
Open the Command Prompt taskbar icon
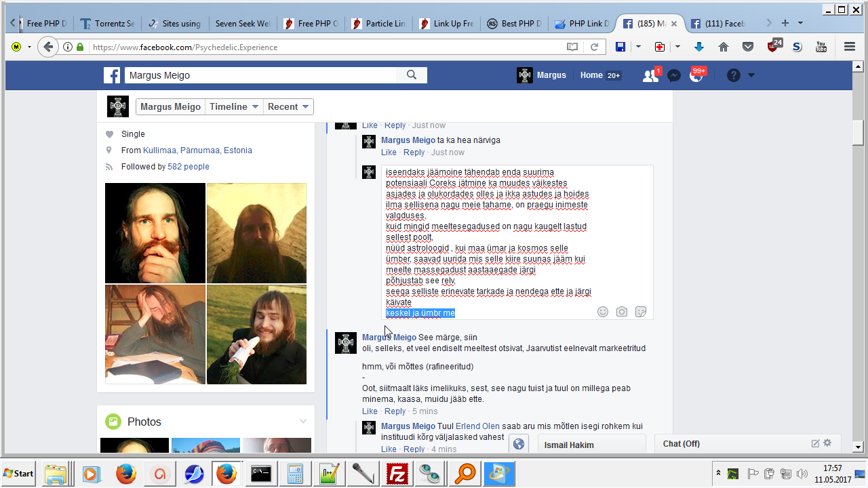[x=261, y=473]
